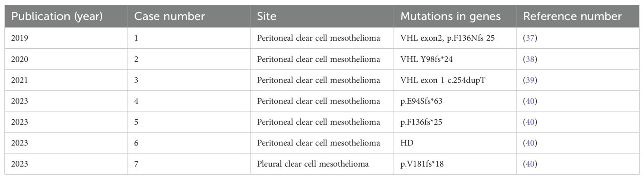644x179 pixels.
Task: Open reference link 39
Action: click(530, 80)
